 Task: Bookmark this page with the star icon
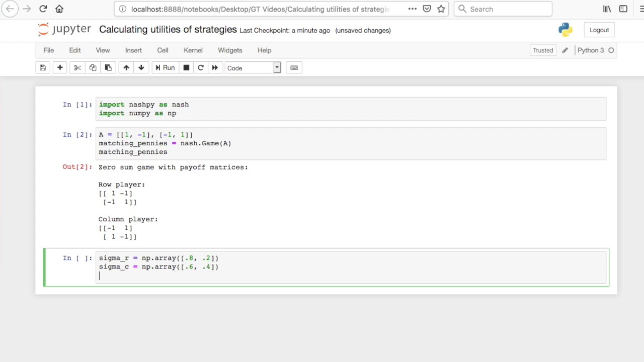coord(441,9)
